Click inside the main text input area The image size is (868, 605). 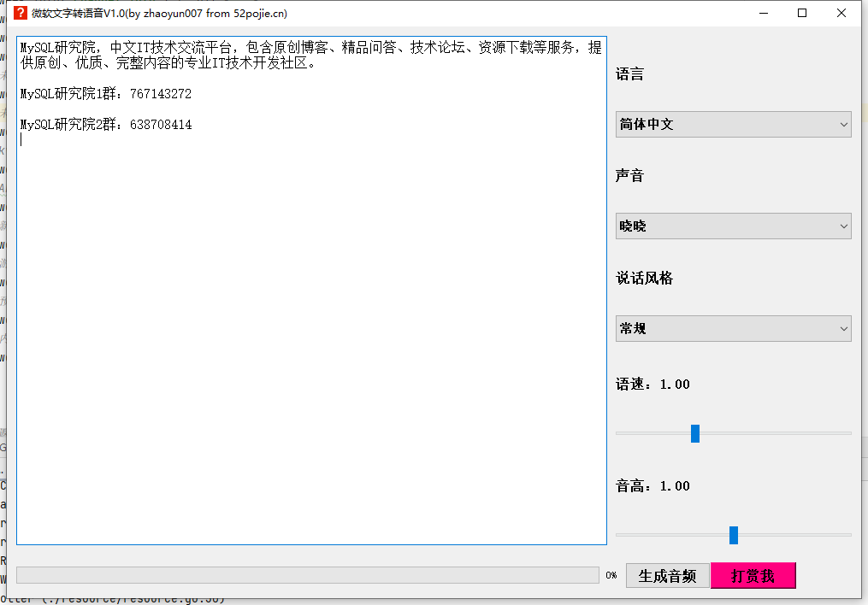point(311,291)
